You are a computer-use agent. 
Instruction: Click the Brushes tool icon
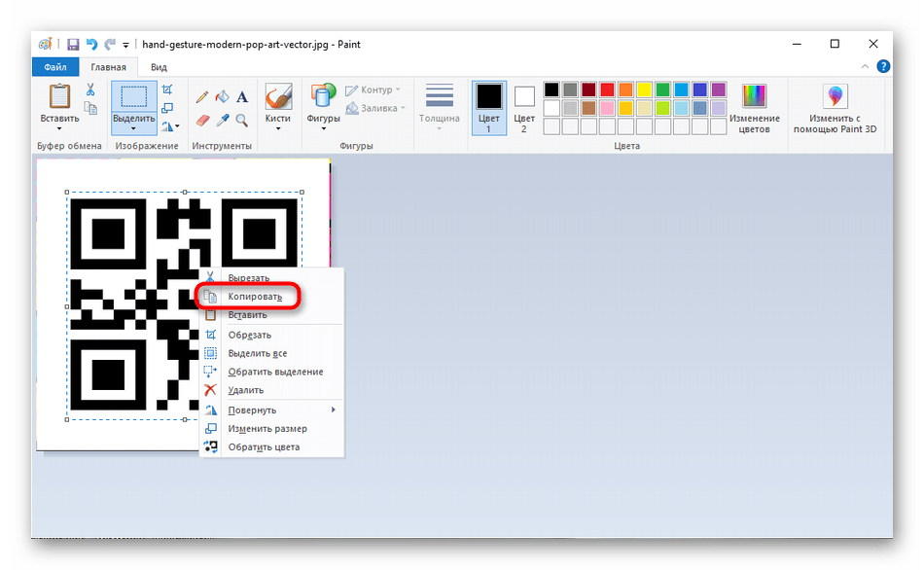278,96
